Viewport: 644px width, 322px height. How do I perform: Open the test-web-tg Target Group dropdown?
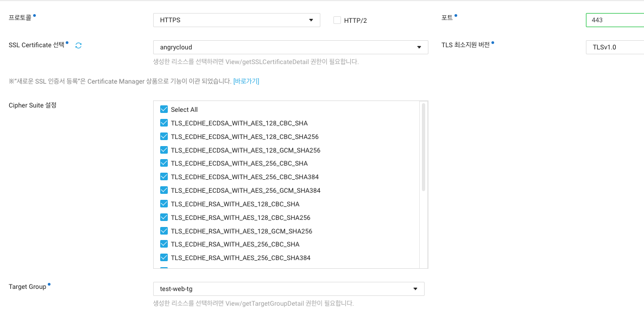tap(289, 289)
